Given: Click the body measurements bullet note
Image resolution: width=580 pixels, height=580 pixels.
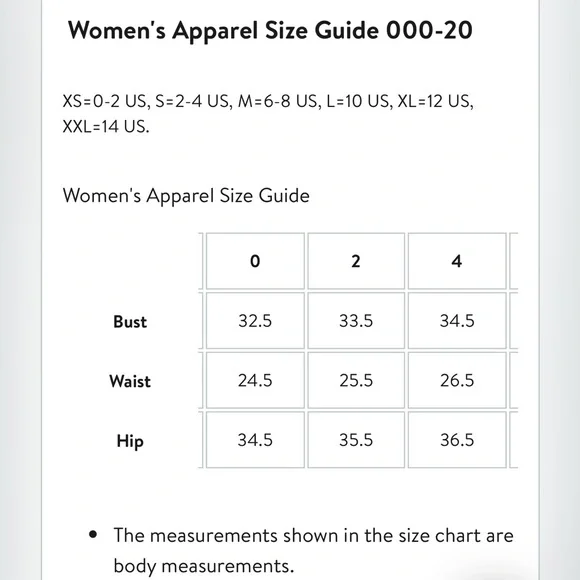Looking at the screenshot, I should (x=313, y=550).
